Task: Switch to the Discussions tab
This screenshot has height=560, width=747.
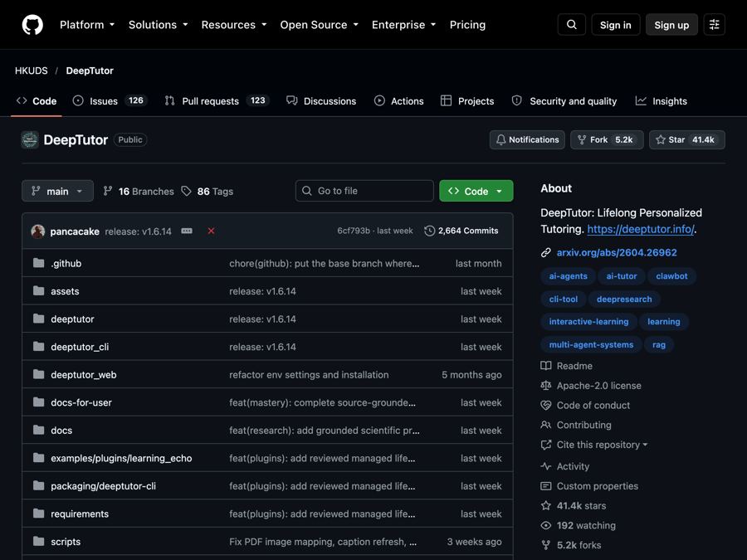Action: coord(321,101)
